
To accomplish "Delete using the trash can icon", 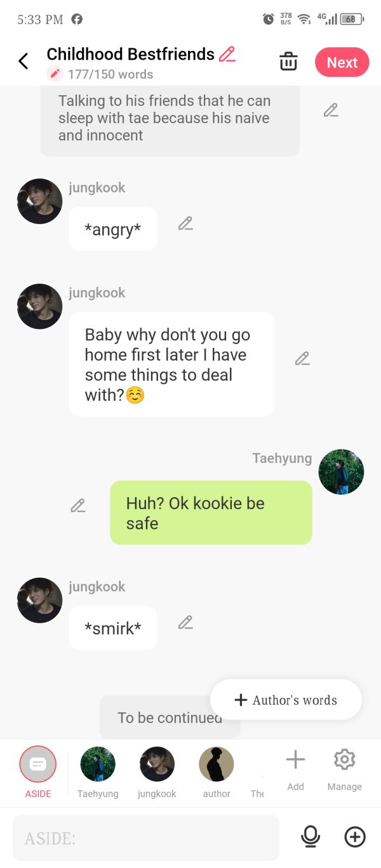I will coord(288,62).
